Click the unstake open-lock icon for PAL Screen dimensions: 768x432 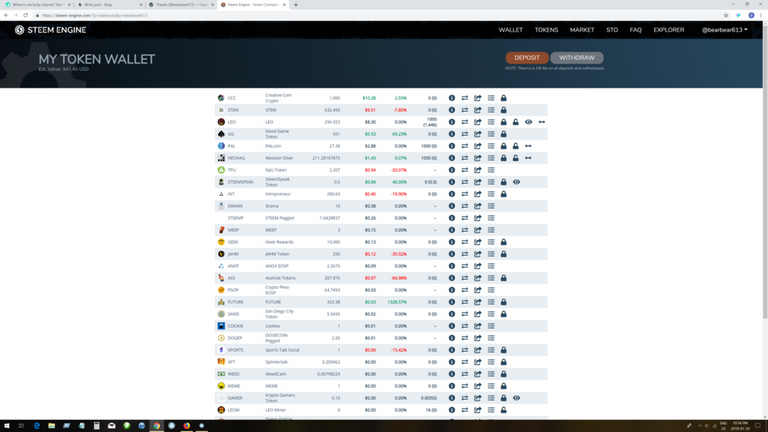(516, 146)
